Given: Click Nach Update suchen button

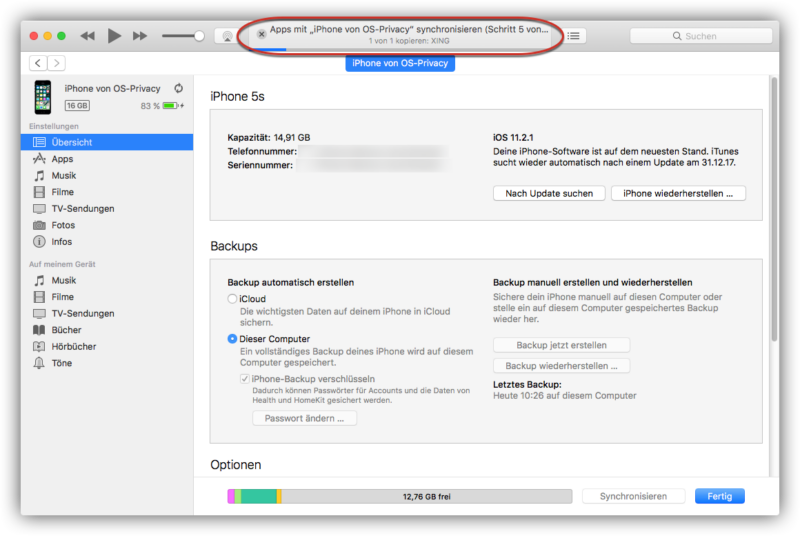Looking at the screenshot, I should coord(549,193).
